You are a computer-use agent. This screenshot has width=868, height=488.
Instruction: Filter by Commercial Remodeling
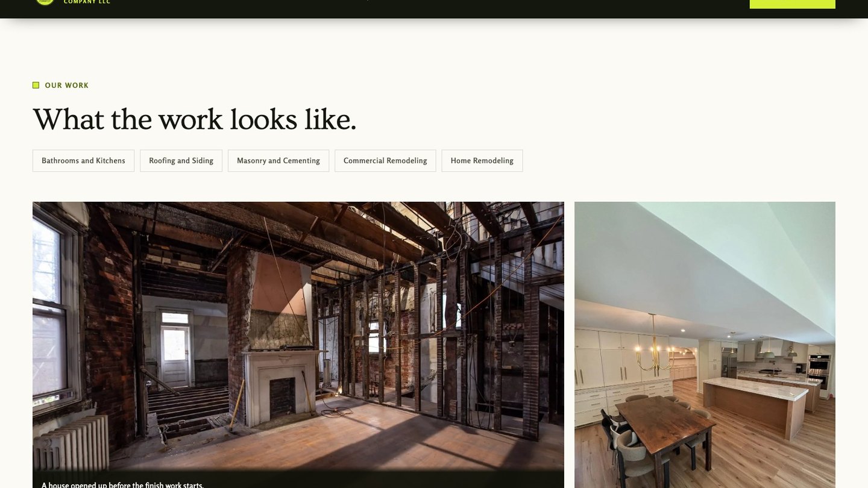[385, 161]
